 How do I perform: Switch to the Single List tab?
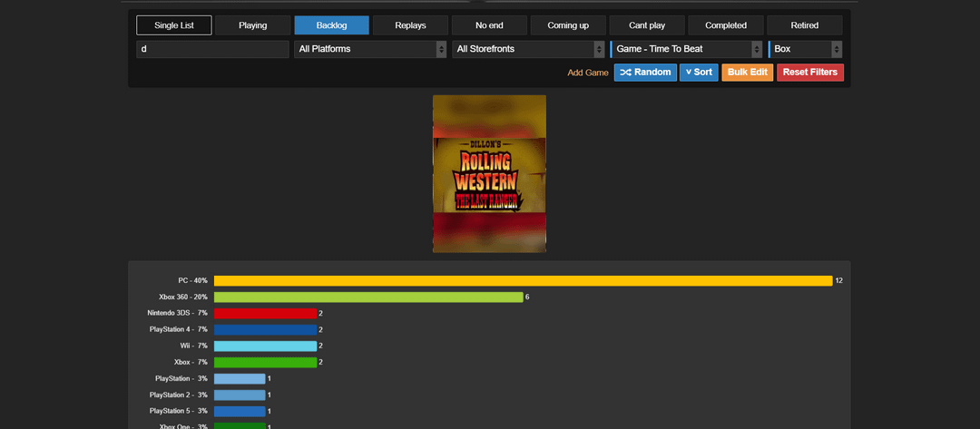click(174, 25)
